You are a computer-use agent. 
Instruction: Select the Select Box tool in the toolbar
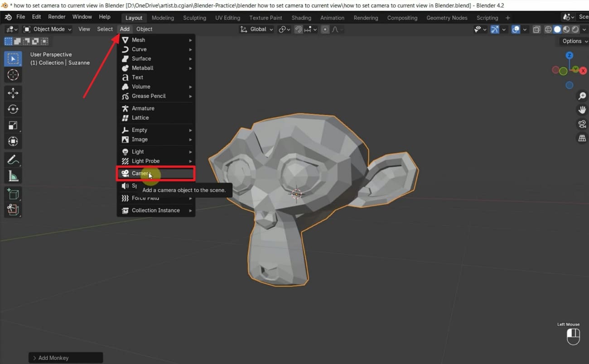pos(13,59)
